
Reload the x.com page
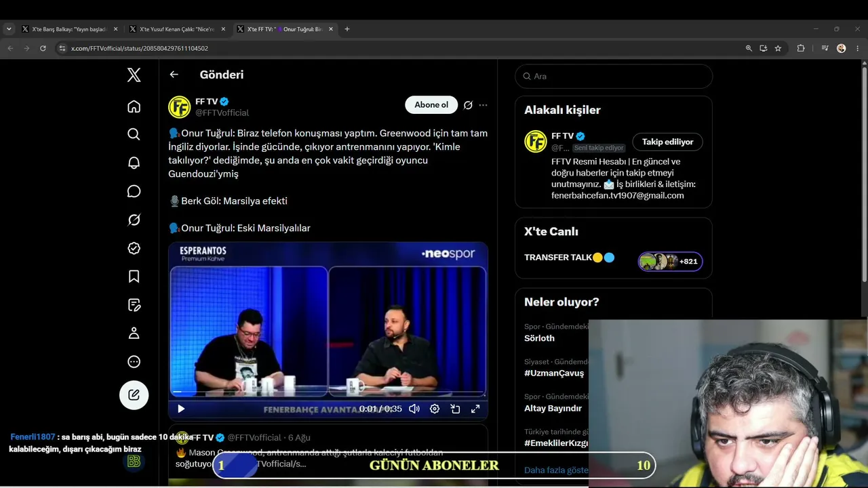[x=43, y=48]
